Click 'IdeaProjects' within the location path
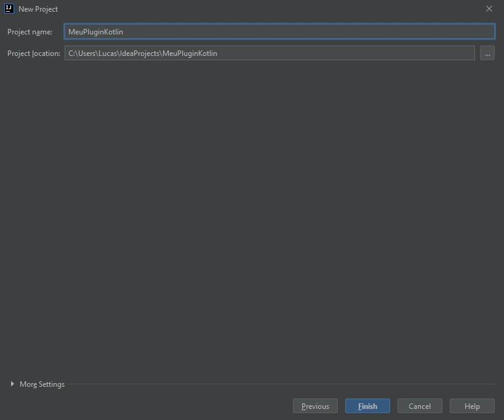Image resolution: width=504 pixels, height=420 pixels. pyautogui.click(x=140, y=53)
